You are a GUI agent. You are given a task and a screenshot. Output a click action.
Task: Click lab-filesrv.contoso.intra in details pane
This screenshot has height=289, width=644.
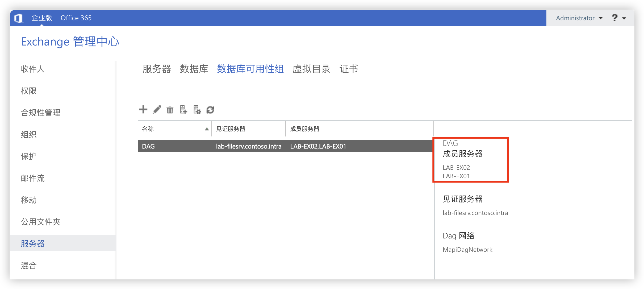tap(475, 213)
